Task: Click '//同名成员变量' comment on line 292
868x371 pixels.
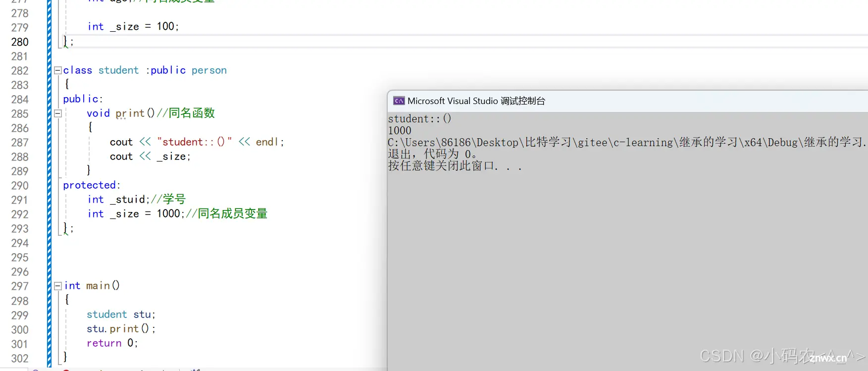Action: point(226,214)
